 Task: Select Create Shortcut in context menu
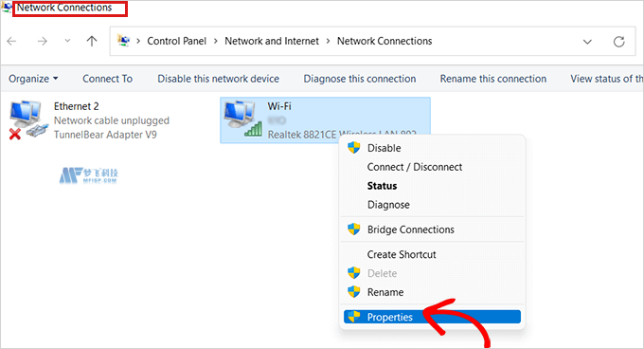[402, 254]
